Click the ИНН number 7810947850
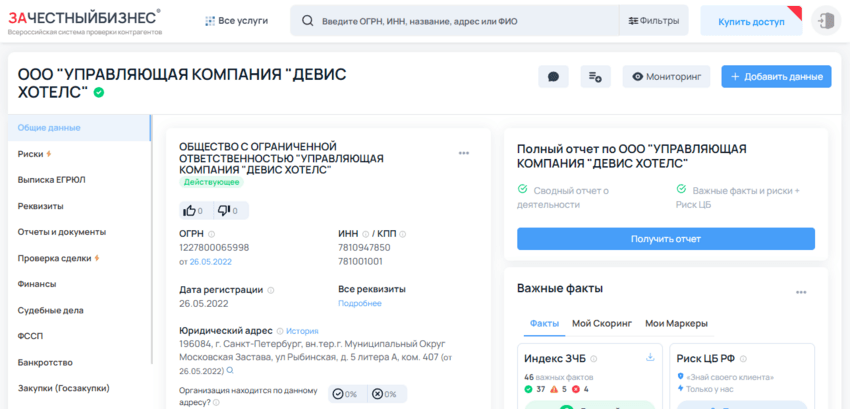Viewport: 850px width, 409px height. click(x=364, y=248)
